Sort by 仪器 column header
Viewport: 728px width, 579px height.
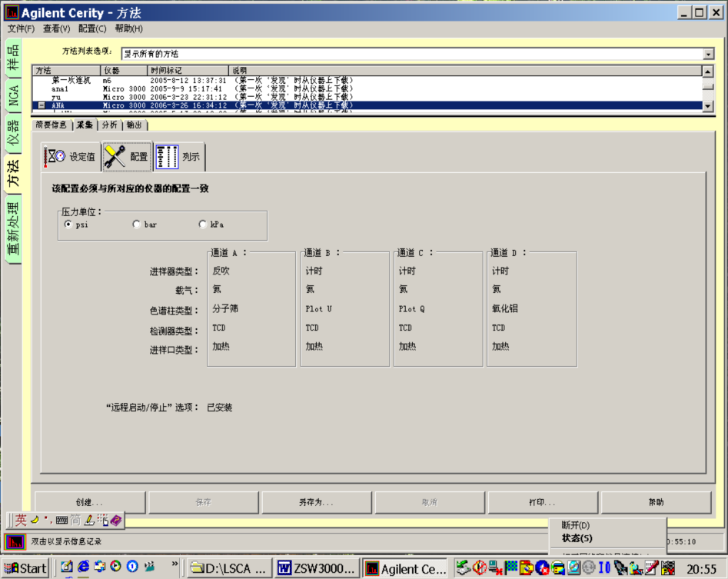tap(124, 71)
